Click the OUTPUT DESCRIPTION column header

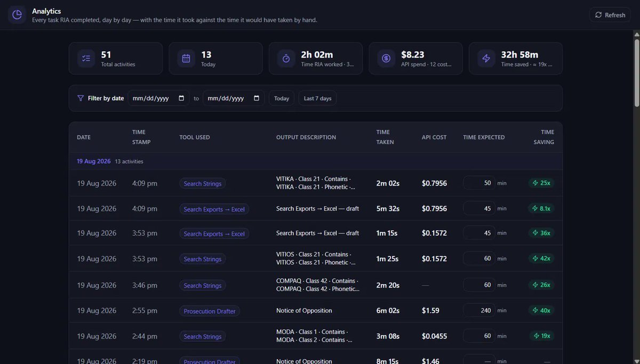(306, 137)
